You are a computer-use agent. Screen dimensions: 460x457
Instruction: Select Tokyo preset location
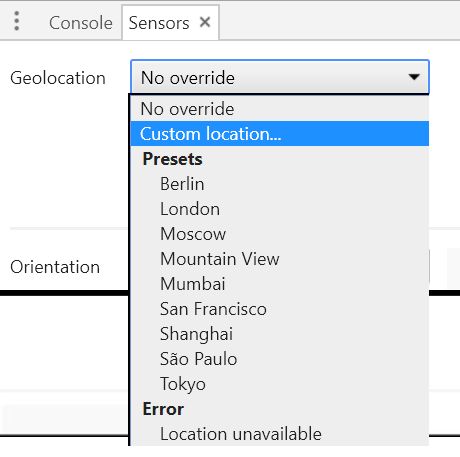pos(280,384)
